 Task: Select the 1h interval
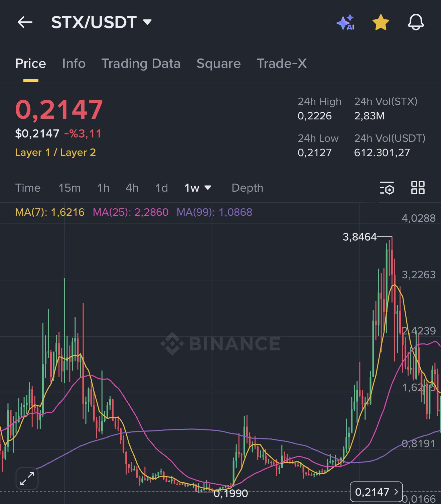pyautogui.click(x=103, y=188)
